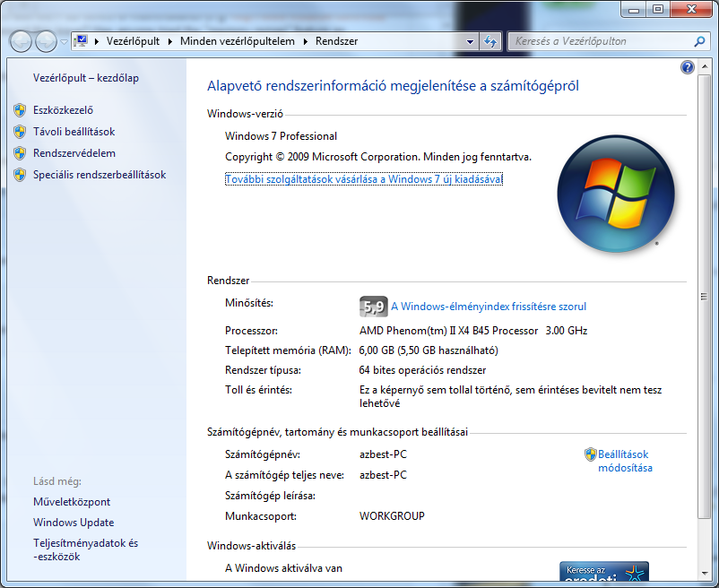Minimize the Rendszer window

[634, 9]
